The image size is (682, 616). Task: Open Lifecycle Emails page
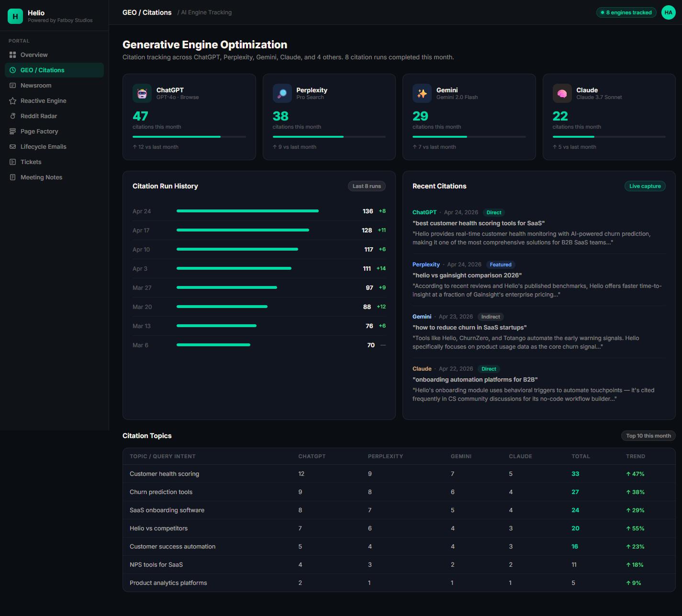(x=54, y=147)
